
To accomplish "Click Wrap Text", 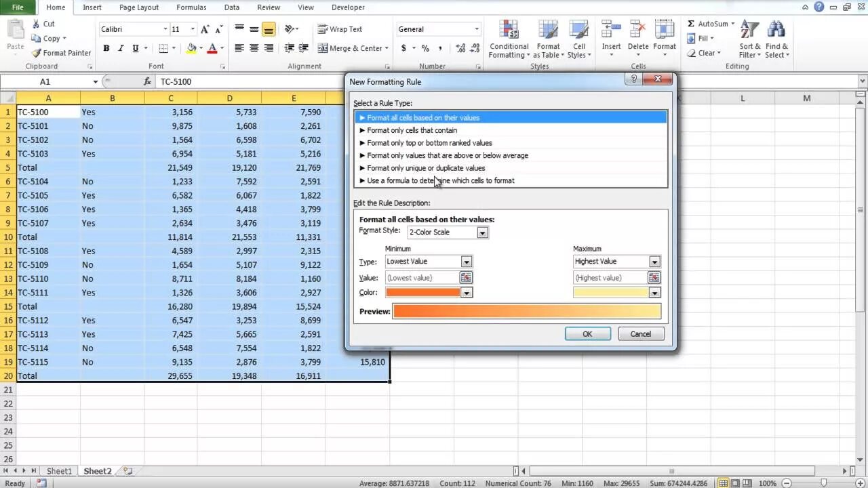I will [340, 29].
